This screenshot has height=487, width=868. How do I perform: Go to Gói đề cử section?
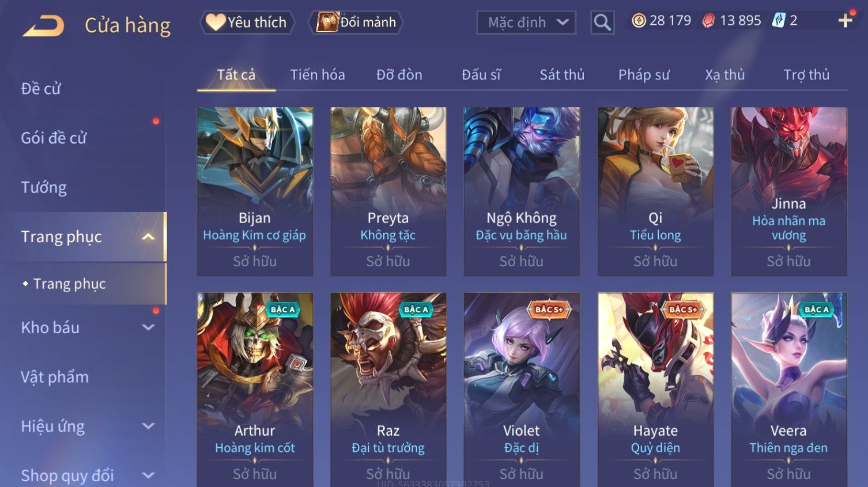pyautogui.click(x=54, y=138)
